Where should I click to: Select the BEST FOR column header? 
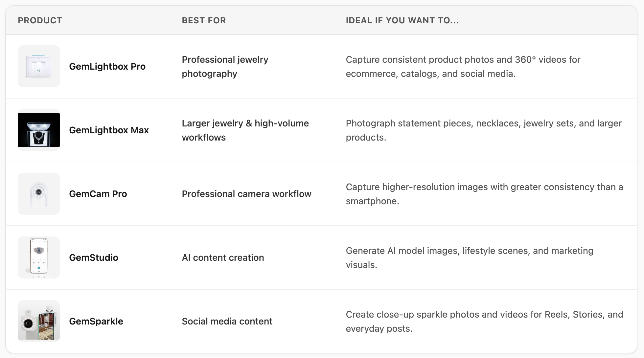[204, 20]
